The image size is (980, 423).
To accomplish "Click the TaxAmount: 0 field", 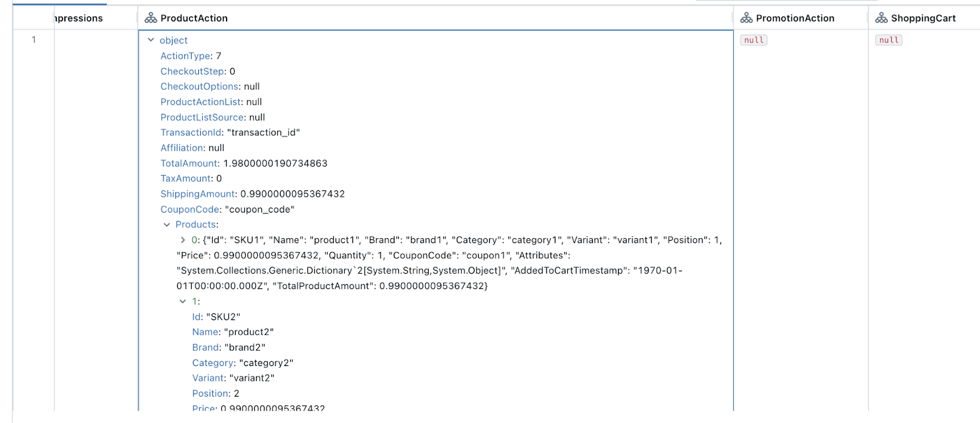I will click(191, 179).
